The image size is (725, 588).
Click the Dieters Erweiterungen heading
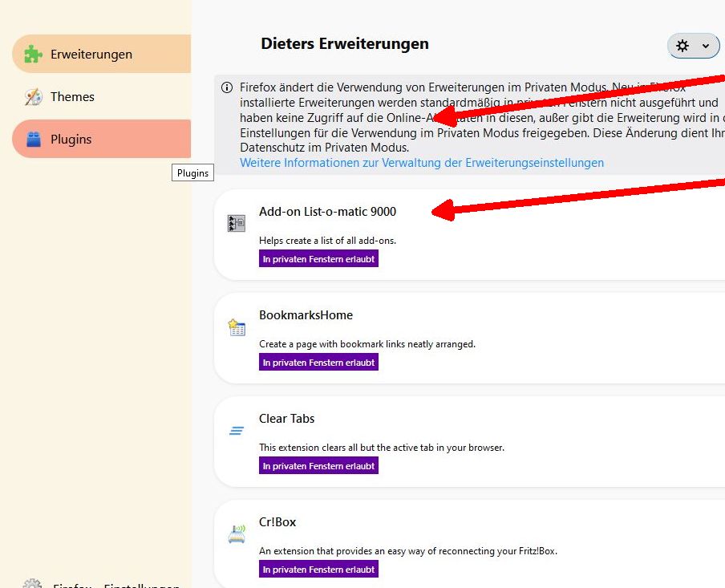click(345, 43)
